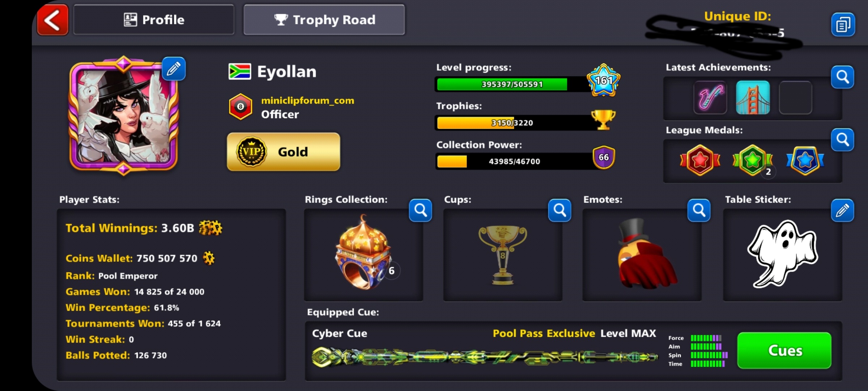
Task: Click the golden trophy icon beside Trophies
Action: click(603, 120)
